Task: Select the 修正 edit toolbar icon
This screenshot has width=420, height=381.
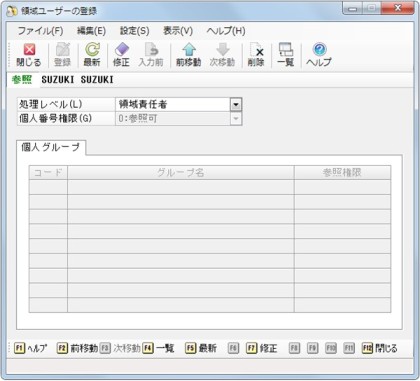Action: coord(121,55)
